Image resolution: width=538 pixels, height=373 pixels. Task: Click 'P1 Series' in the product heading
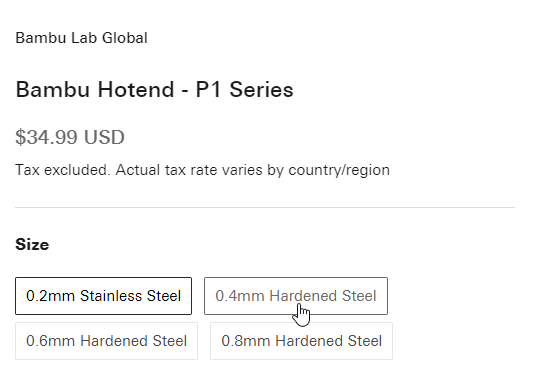point(244,90)
